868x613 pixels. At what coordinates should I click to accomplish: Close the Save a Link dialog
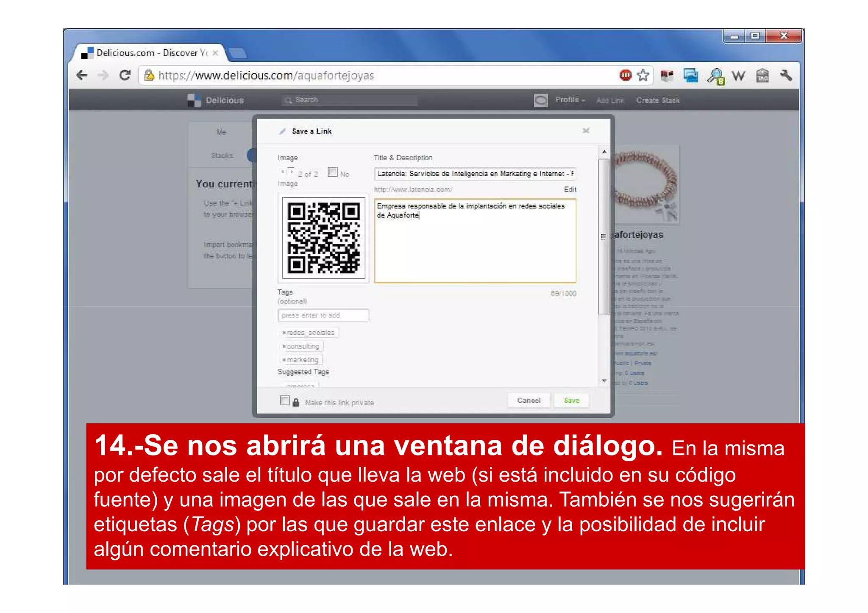pyautogui.click(x=586, y=130)
